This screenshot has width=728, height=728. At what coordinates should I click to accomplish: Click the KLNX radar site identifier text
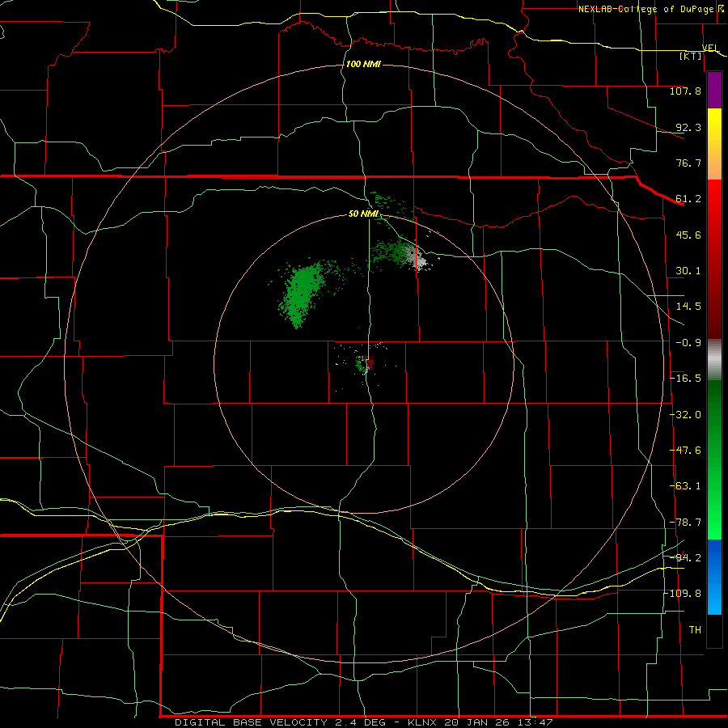(423, 722)
